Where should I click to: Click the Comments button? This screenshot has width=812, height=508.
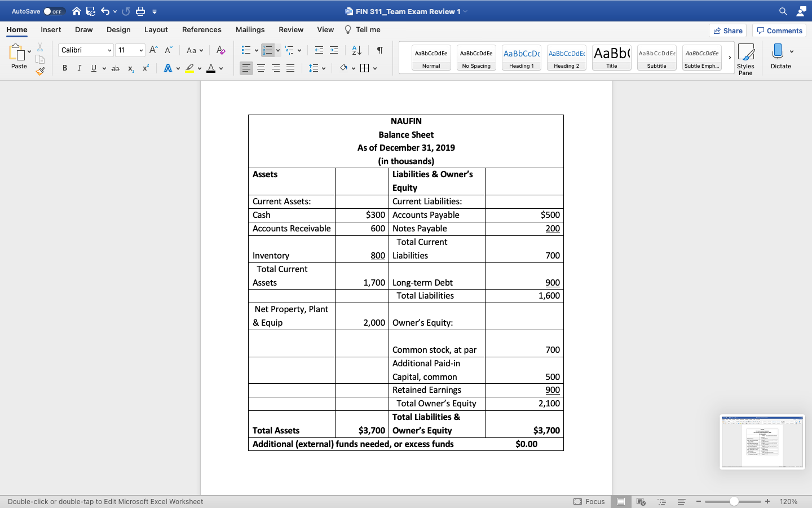point(779,30)
